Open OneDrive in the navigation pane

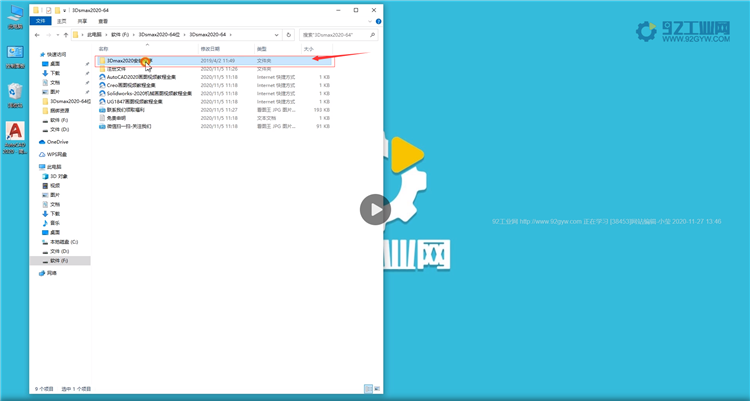(x=54, y=142)
